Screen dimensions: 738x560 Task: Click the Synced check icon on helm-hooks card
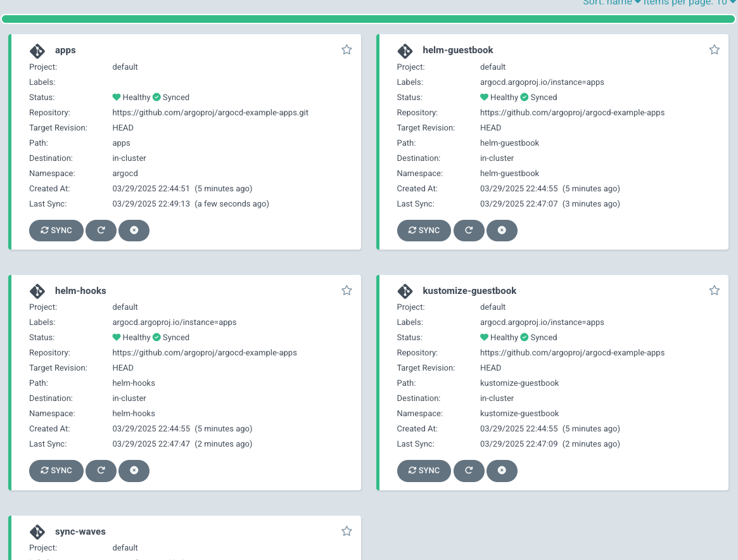156,337
